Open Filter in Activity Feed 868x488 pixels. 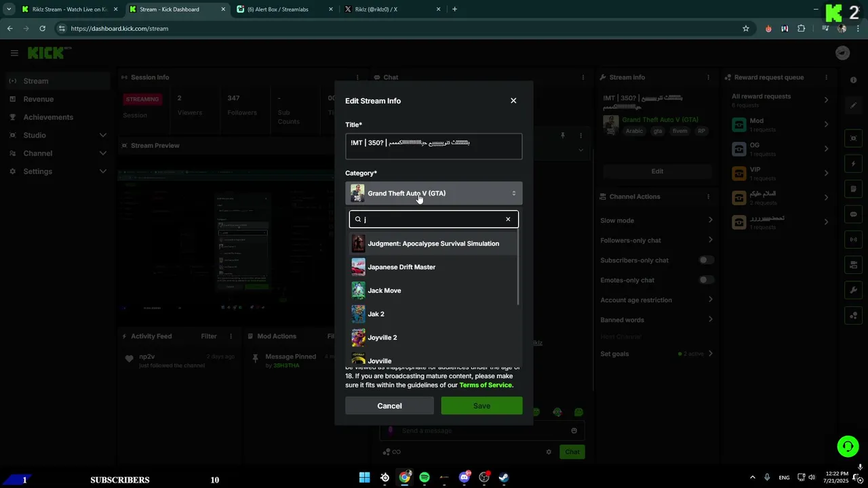coord(209,336)
